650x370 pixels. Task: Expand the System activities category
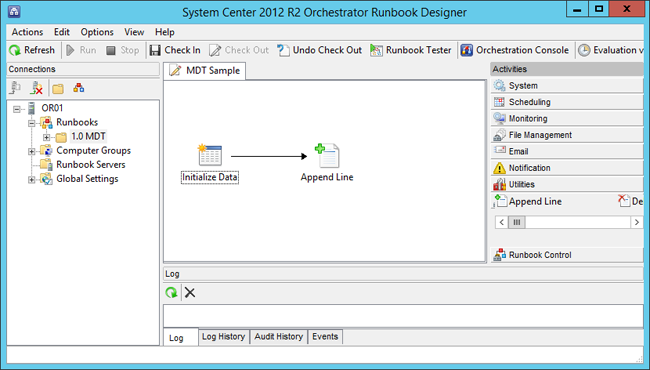click(567, 86)
